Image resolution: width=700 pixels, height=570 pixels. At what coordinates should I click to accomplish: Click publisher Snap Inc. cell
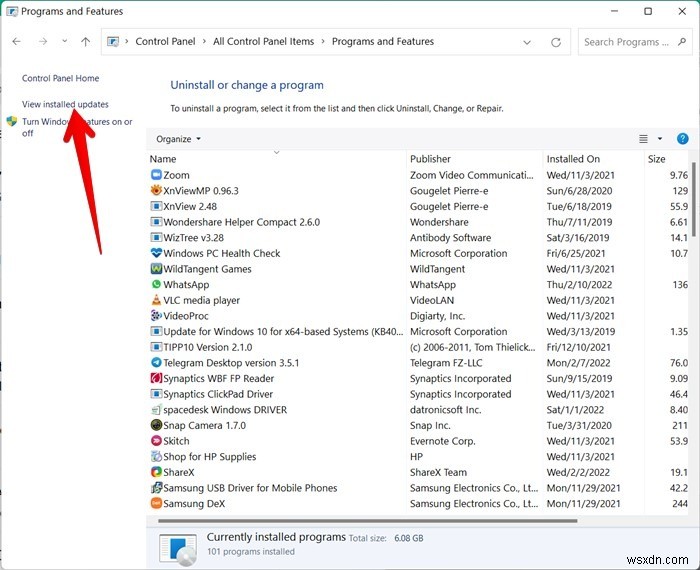[430, 425]
